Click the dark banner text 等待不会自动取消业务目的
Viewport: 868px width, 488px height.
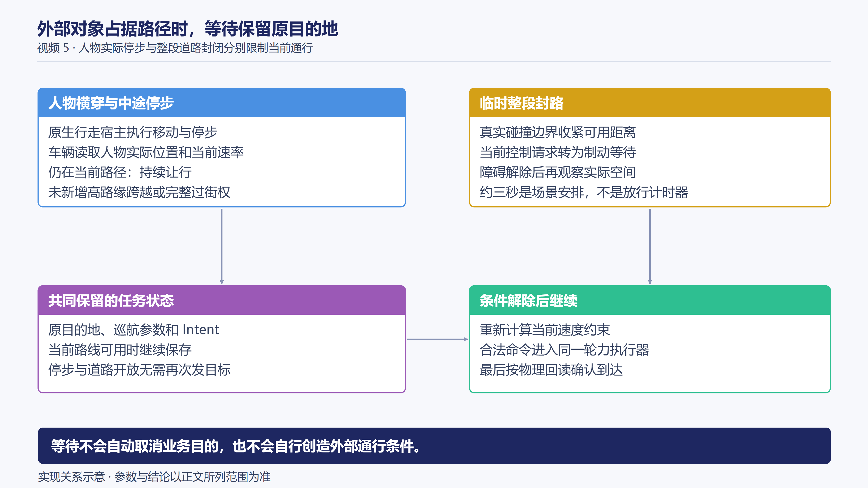tap(135, 446)
